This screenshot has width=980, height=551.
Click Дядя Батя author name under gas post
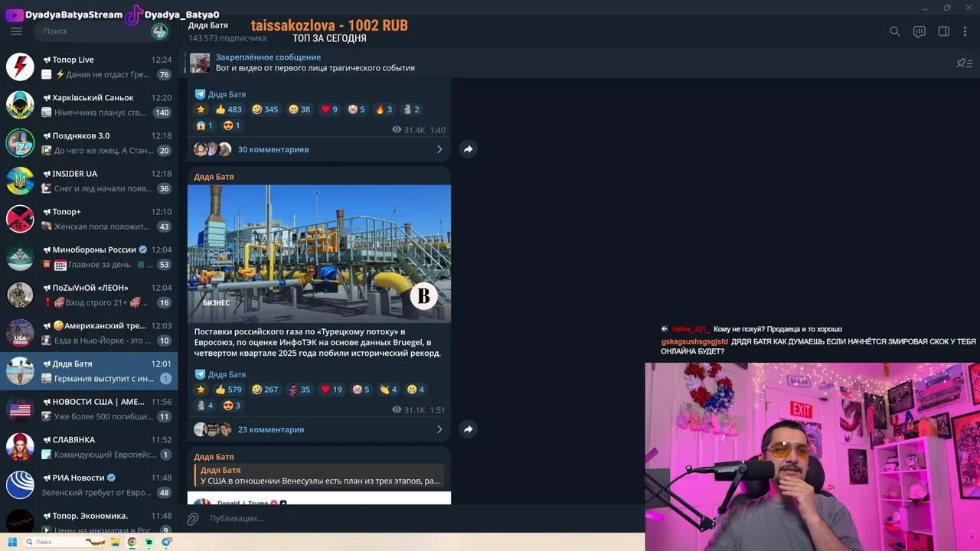click(227, 374)
